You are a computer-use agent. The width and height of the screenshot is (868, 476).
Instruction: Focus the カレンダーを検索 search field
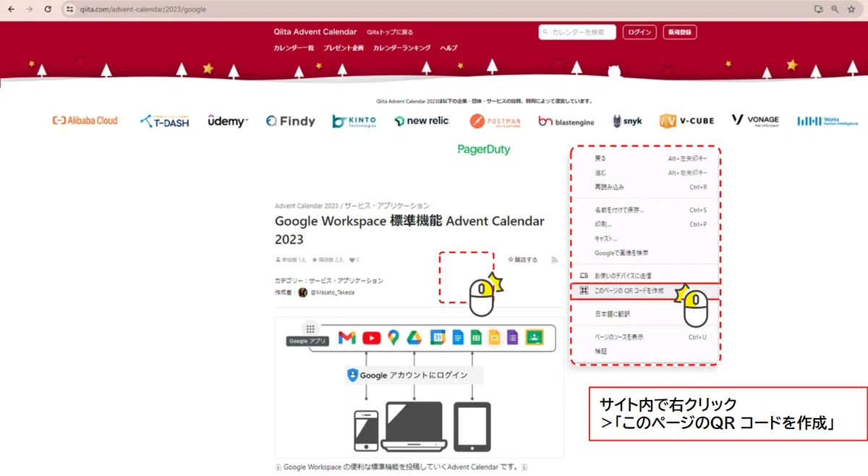(x=577, y=33)
